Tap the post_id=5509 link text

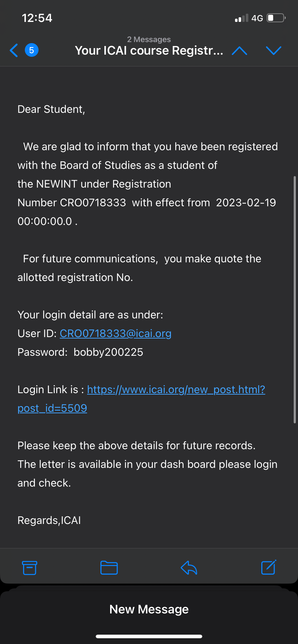point(52,408)
